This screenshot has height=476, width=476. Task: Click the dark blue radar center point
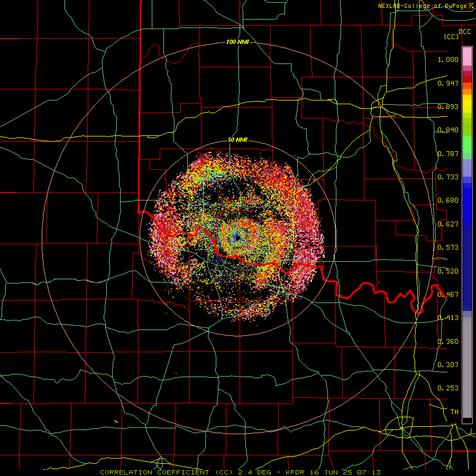coord(237,239)
